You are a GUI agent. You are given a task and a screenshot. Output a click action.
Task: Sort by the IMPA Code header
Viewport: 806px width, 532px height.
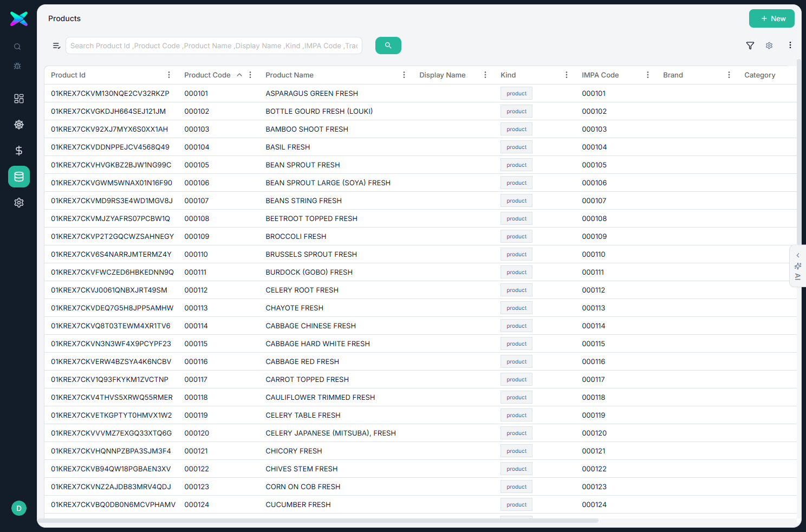point(600,75)
